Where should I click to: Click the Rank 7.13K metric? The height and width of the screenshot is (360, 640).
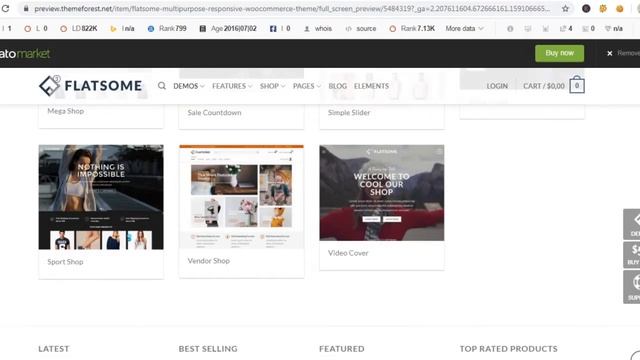click(412, 29)
